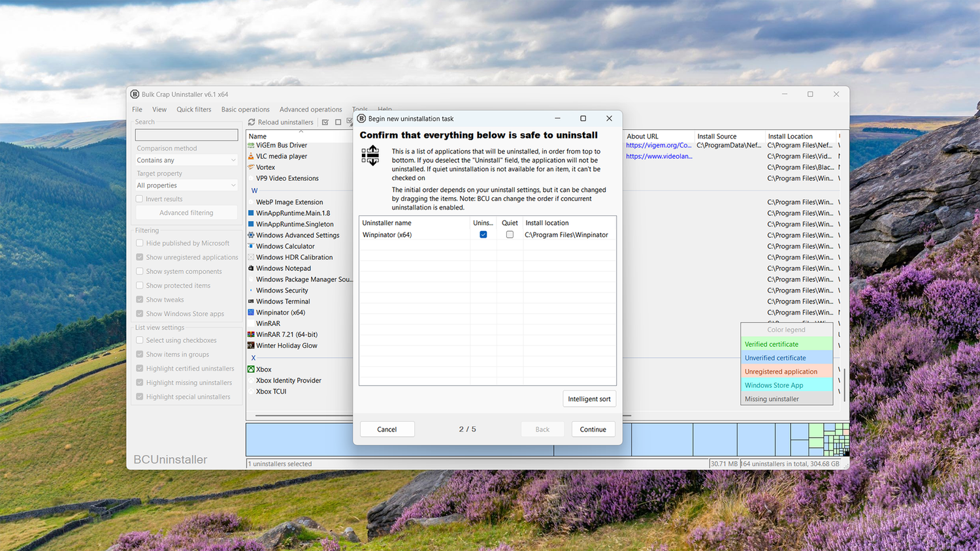Open the vigem.org About URL link
The image size is (980, 551).
[659, 146]
